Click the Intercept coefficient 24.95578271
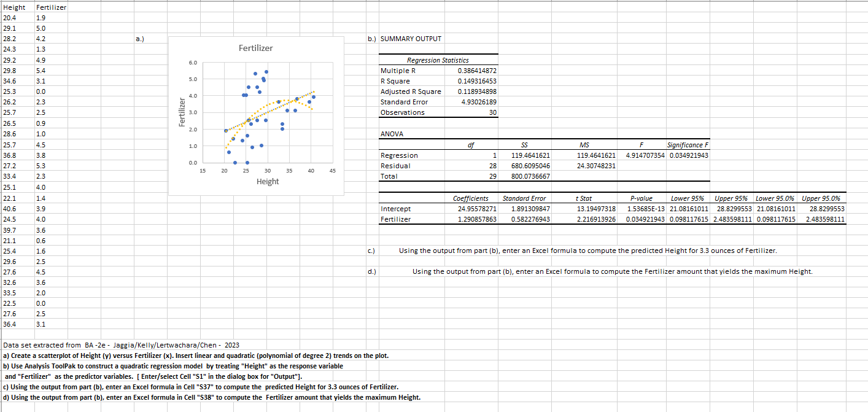The width and height of the screenshot is (868, 412). coord(479,209)
